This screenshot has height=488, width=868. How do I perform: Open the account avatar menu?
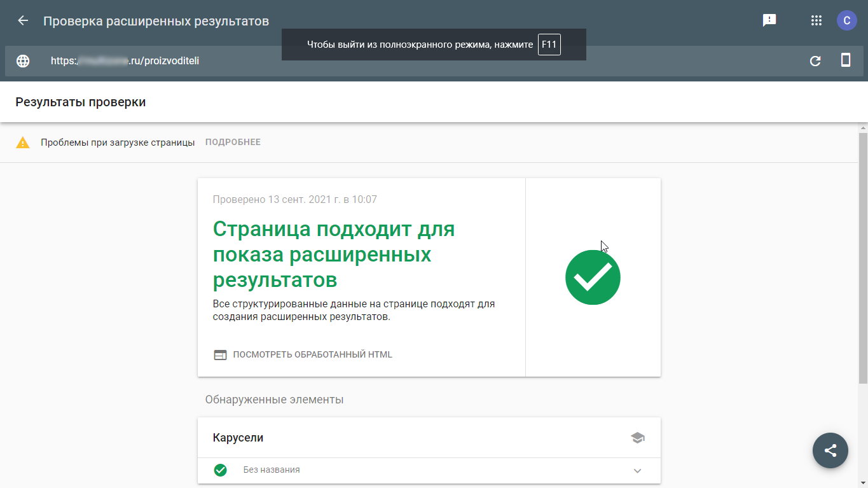(846, 20)
